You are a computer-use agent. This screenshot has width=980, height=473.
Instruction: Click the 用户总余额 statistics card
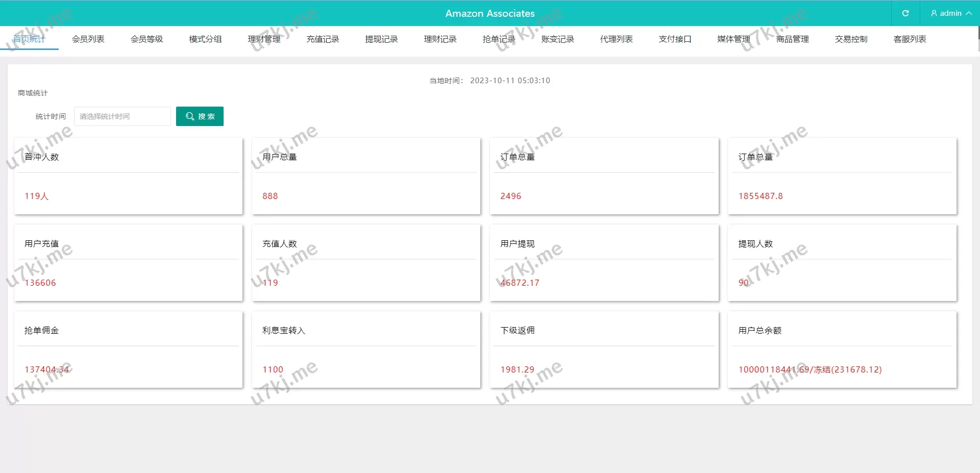tap(842, 350)
